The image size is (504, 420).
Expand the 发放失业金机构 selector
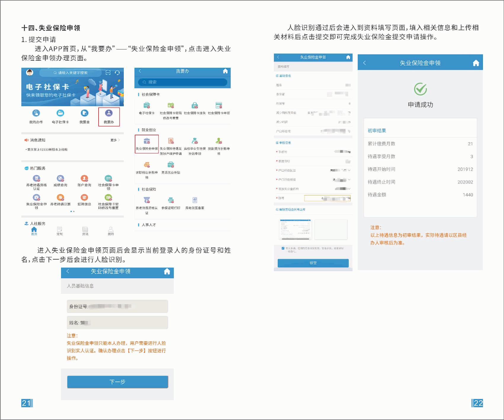pos(349,189)
